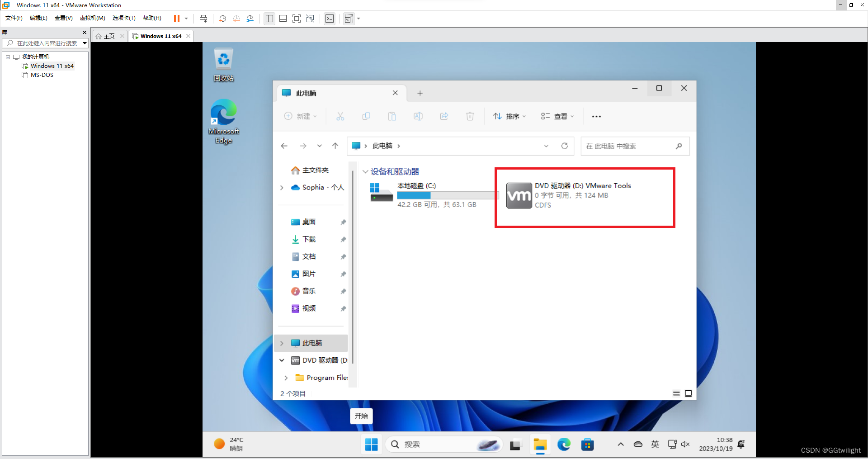Revert the VM to its snapshot
This screenshot has height=459, width=868.
pyautogui.click(x=236, y=19)
